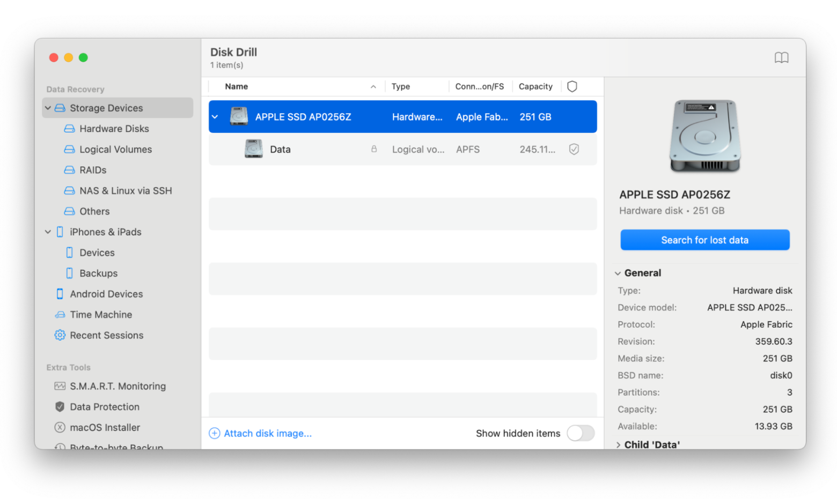Image resolution: width=837 pixels, height=504 pixels.
Task: Select the APPLE SSD AP0256Z row
Action: [x=402, y=116]
